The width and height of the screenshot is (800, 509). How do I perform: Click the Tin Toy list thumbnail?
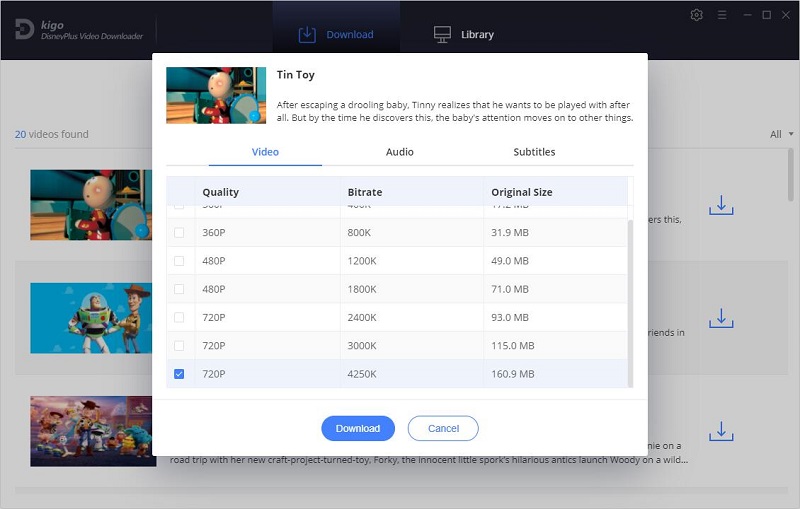91,205
